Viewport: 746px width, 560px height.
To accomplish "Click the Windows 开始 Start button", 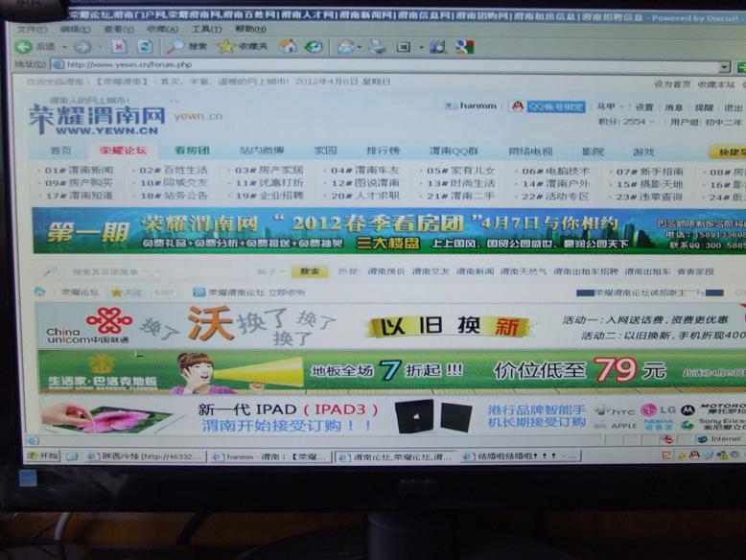I will coord(42,456).
